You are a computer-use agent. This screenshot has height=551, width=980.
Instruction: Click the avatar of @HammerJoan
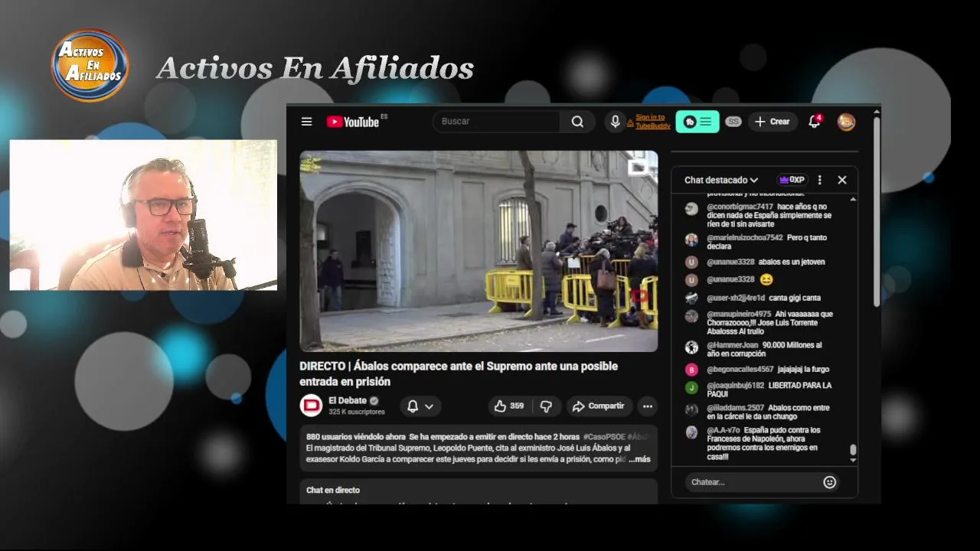pos(691,347)
